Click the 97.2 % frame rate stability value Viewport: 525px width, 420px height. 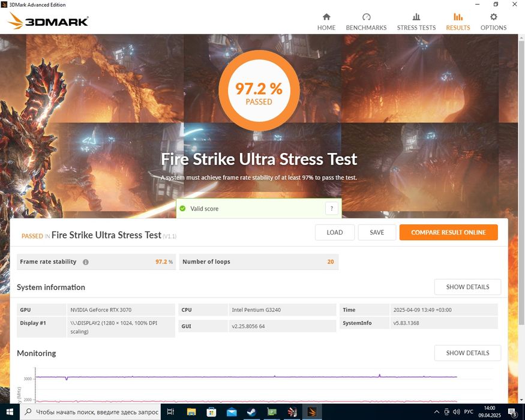164,262
